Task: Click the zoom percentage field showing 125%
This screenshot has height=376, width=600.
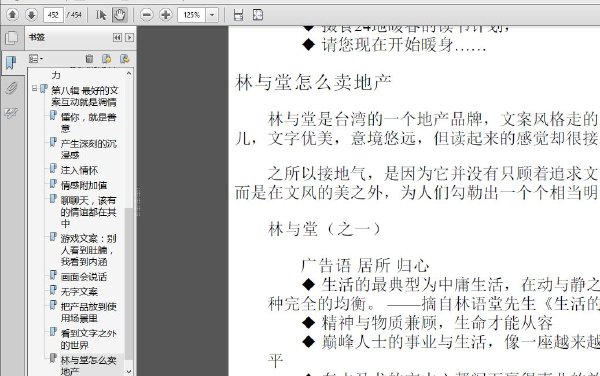Action: point(192,15)
